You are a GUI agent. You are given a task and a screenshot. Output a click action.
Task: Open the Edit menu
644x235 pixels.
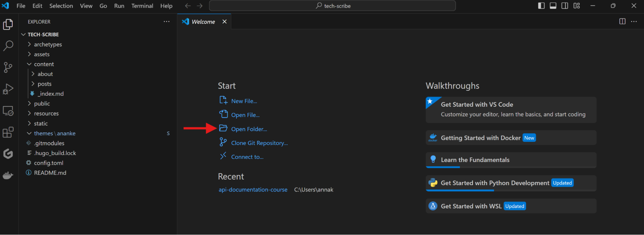pos(37,6)
